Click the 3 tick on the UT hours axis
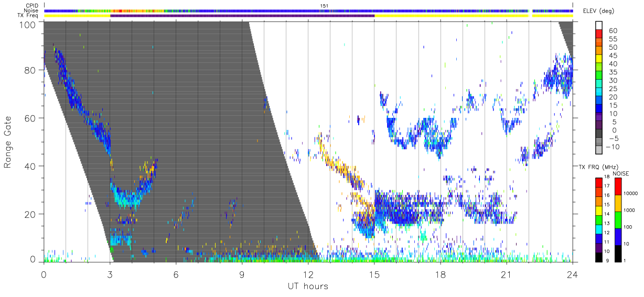The height and width of the screenshot is (297, 644). (x=110, y=274)
